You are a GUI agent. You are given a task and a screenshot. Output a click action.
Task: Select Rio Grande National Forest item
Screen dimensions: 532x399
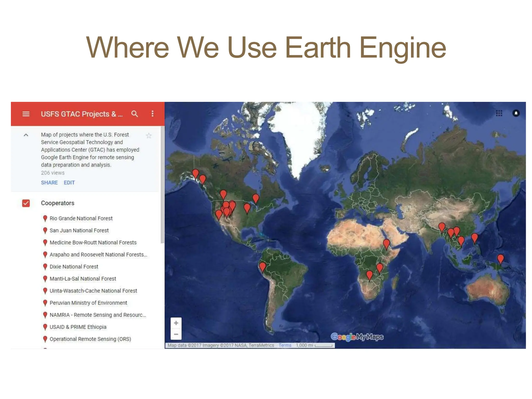pos(81,218)
